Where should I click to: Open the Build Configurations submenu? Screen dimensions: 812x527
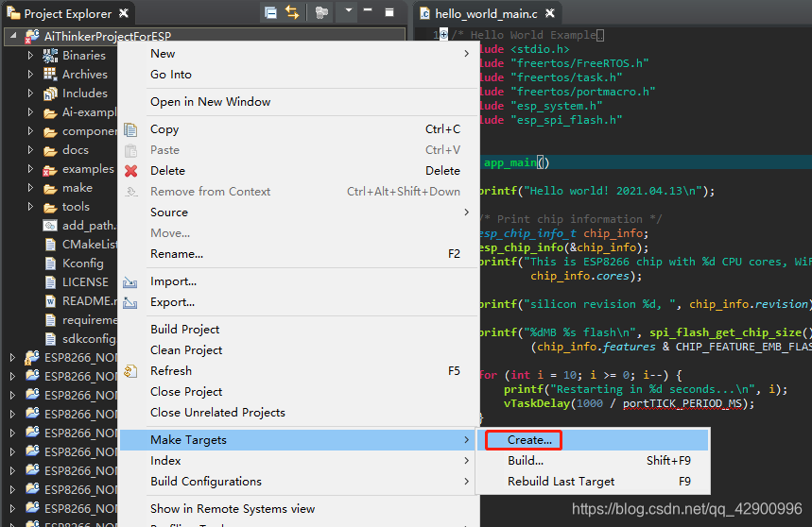[299, 482]
